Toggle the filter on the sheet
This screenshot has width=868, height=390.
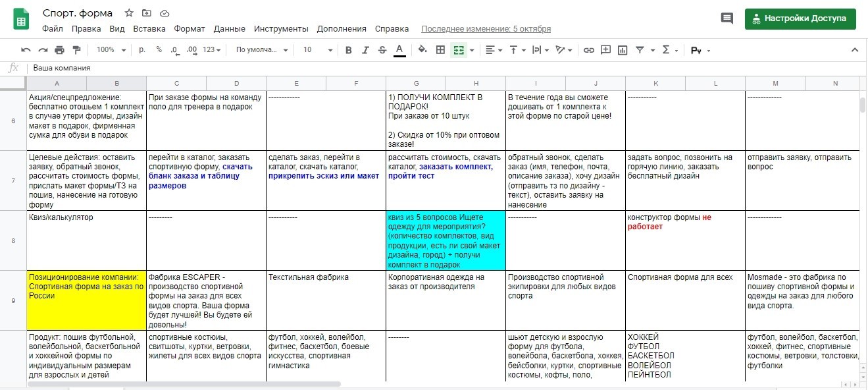pos(640,50)
